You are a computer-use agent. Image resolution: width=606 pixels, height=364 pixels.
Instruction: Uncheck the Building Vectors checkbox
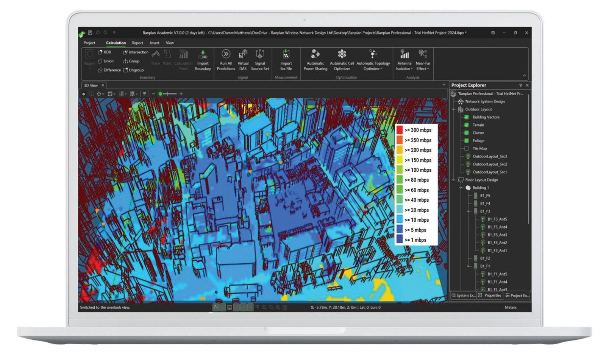pyautogui.click(x=467, y=117)
